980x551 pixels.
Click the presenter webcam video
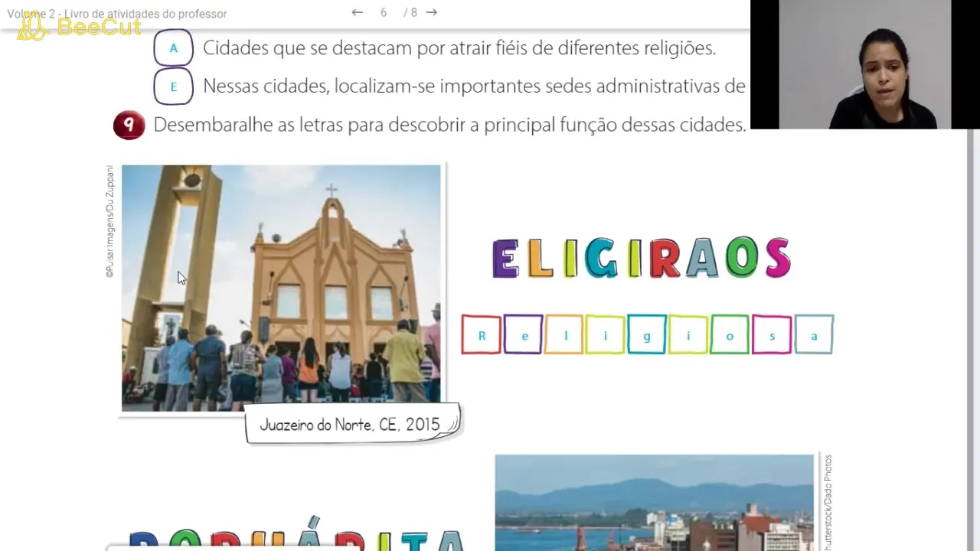pyautogui.click(x=865, y=64)
